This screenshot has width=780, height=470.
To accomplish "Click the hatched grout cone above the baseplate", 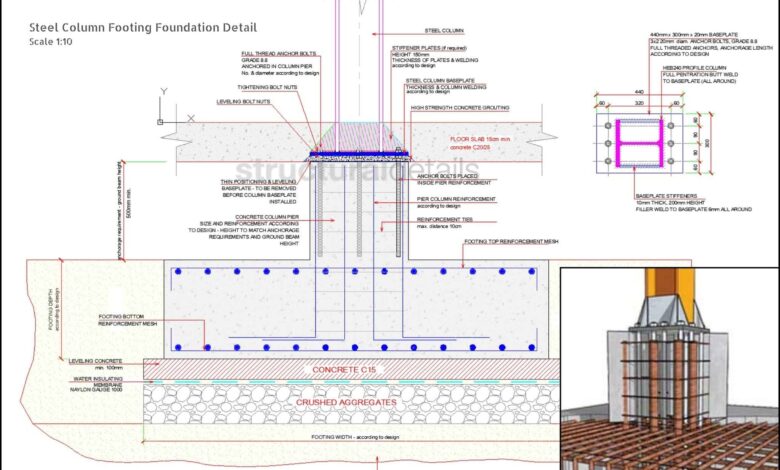I will click(359, 137).
